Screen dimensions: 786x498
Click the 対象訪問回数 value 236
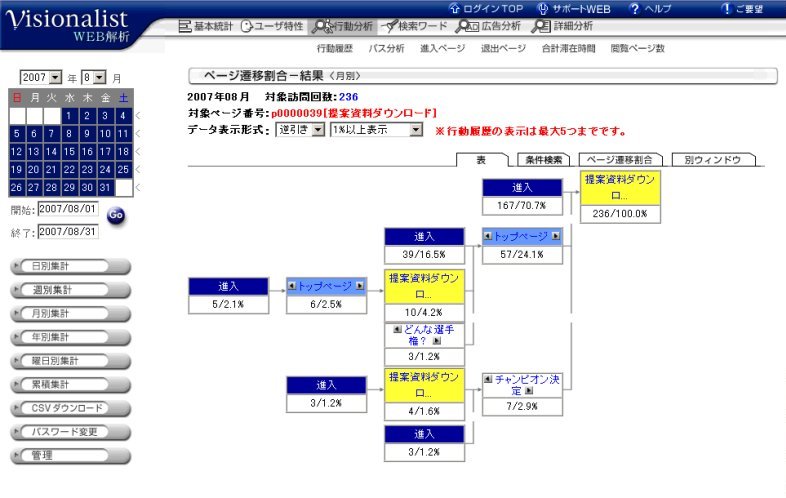pyautogui.click(x=348, y=97)
